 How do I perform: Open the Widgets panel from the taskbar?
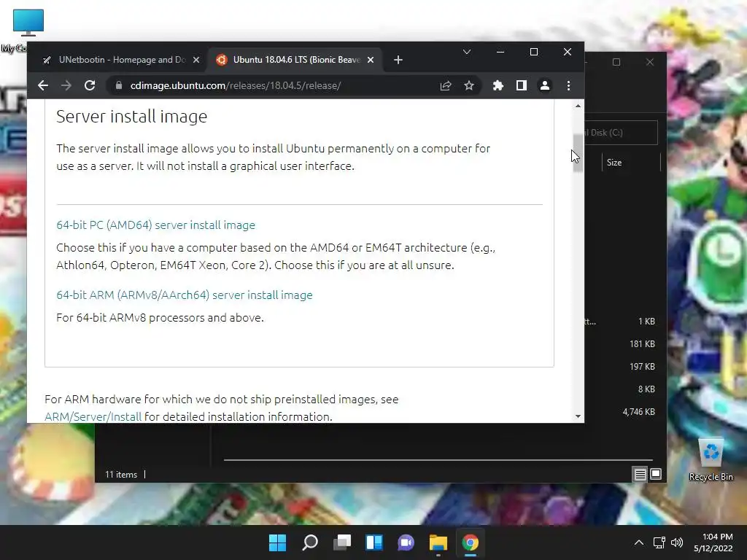coord(374,542)
